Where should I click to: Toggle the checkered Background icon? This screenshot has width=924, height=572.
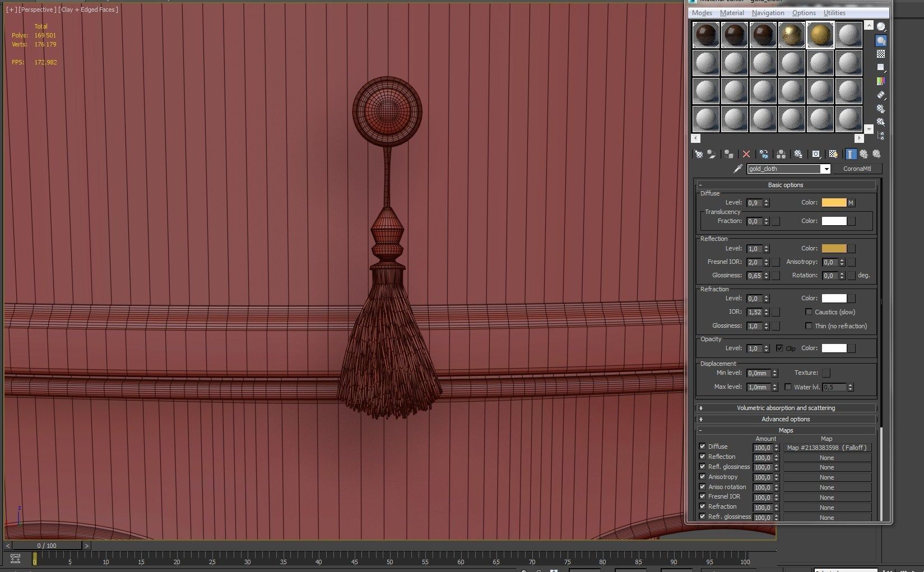[881, 54]
